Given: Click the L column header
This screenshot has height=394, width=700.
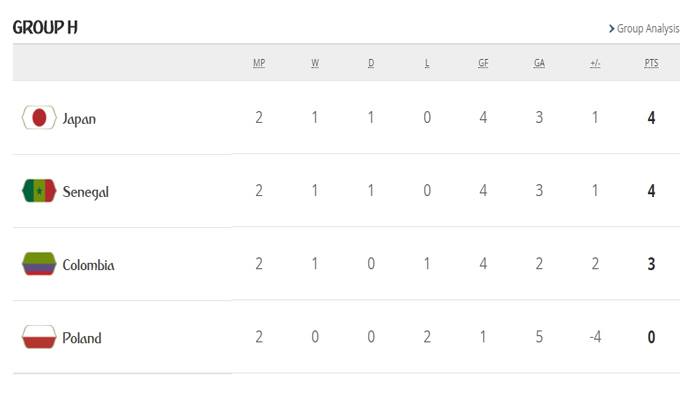Looking at the screenshot, I should 427,63.
